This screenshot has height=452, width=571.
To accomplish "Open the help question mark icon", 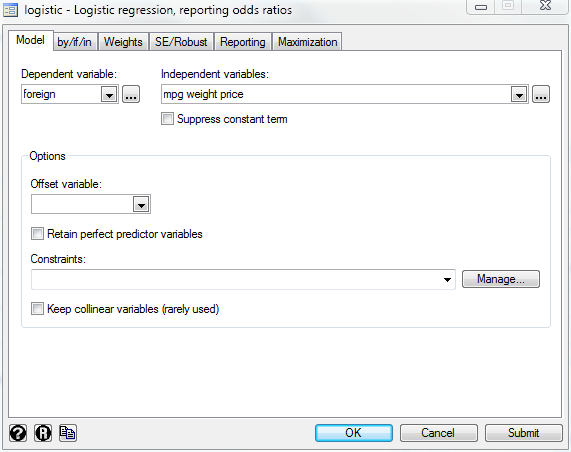I will tap(18, 433).
